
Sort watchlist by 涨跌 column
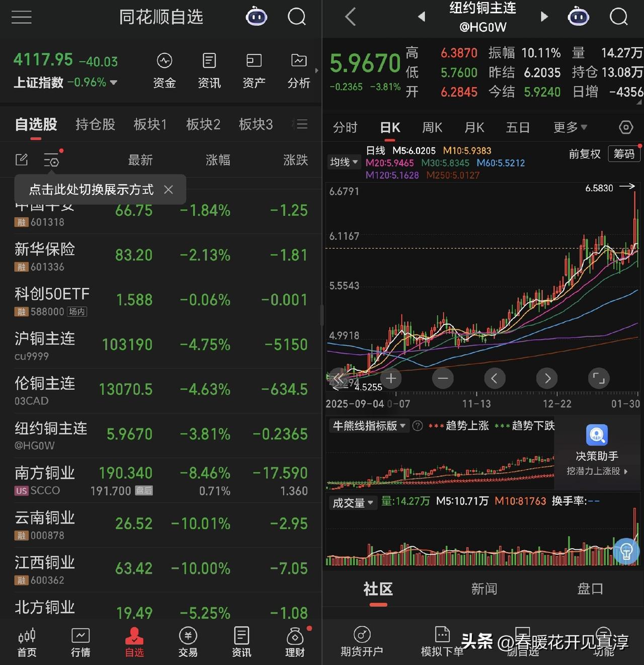(295, 160)
